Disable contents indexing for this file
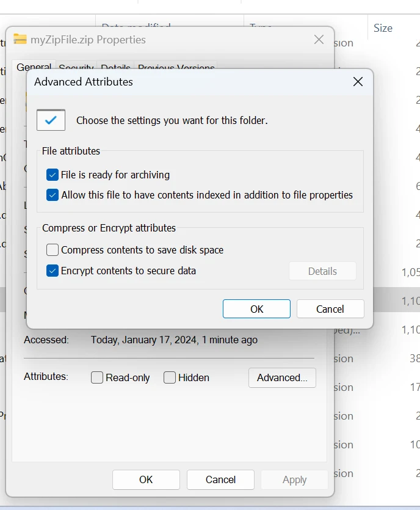Viewport: 420px width, 510px height. 52,195
